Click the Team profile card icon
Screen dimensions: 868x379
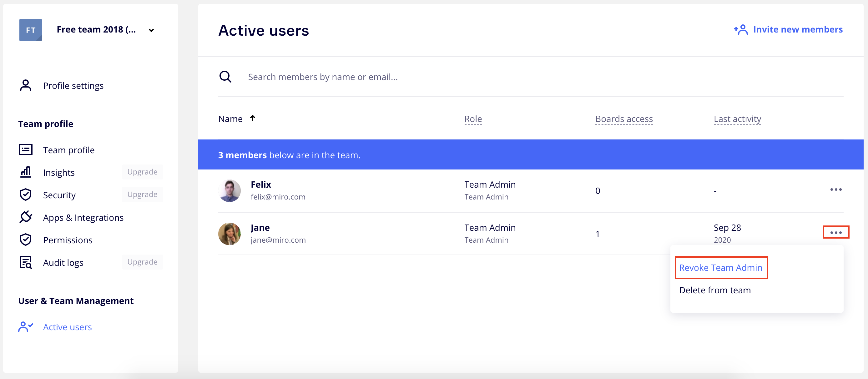[x=26, y=149]
